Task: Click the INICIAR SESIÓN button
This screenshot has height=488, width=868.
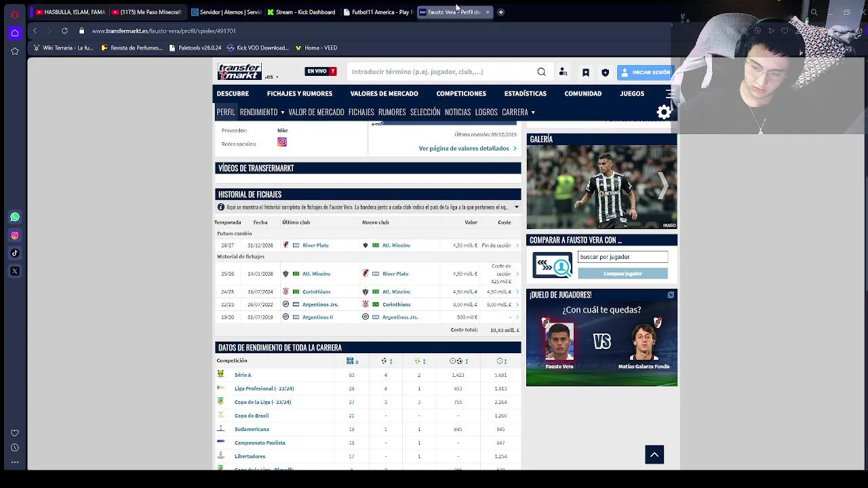Action: (x=646, y=73)
